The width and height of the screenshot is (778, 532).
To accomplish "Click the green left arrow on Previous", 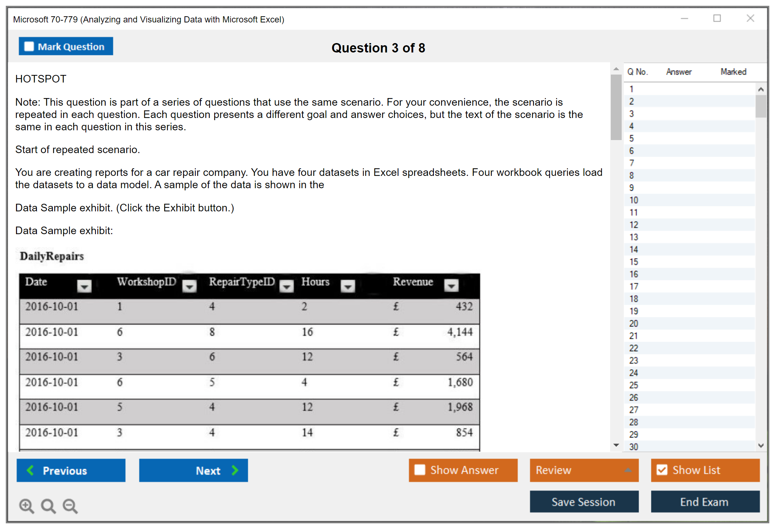I will tap(30, 470).
